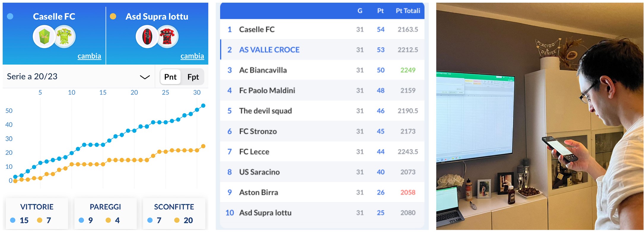Click Caselle FC green shield crest icon
Viewport: 644px width, 233px height.
pos(44,37)
